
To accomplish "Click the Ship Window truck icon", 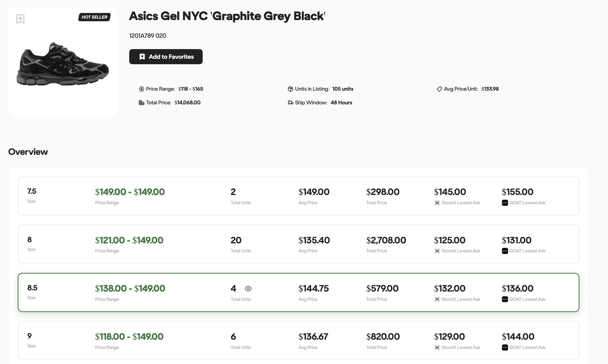I will (291, 103).
